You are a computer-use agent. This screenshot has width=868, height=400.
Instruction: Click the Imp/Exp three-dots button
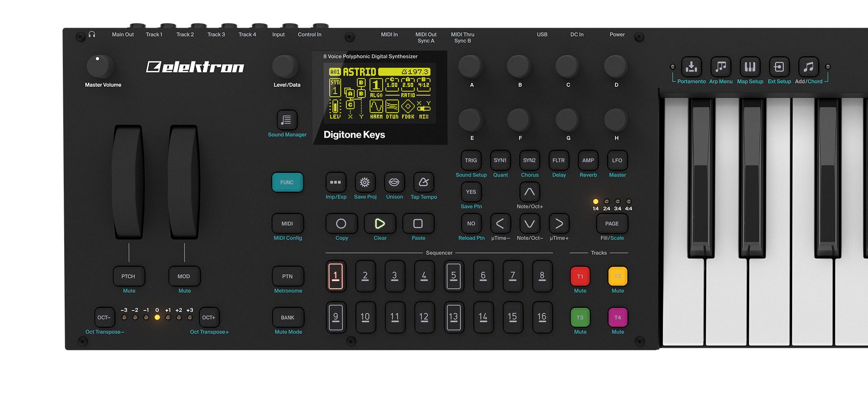pyautogui.click(x=335, y=182)
